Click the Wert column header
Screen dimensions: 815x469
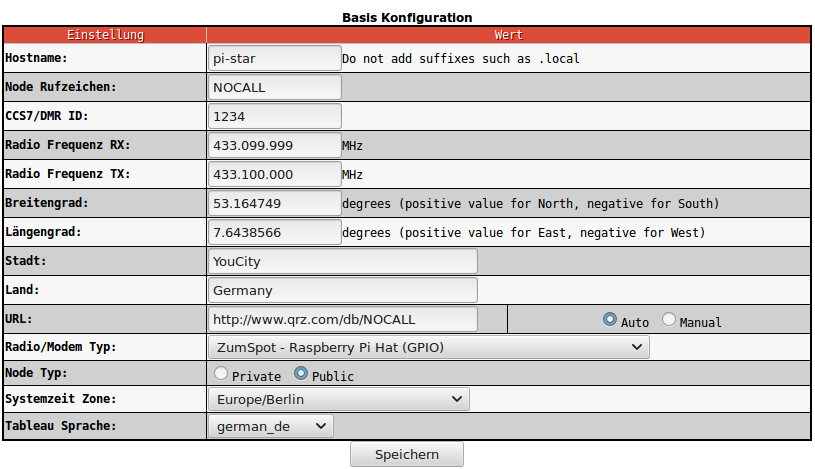(508, 35)
